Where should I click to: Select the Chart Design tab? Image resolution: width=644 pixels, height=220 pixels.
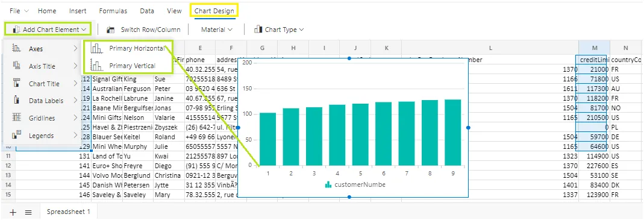pyautogui.click(x=214, y=11)
